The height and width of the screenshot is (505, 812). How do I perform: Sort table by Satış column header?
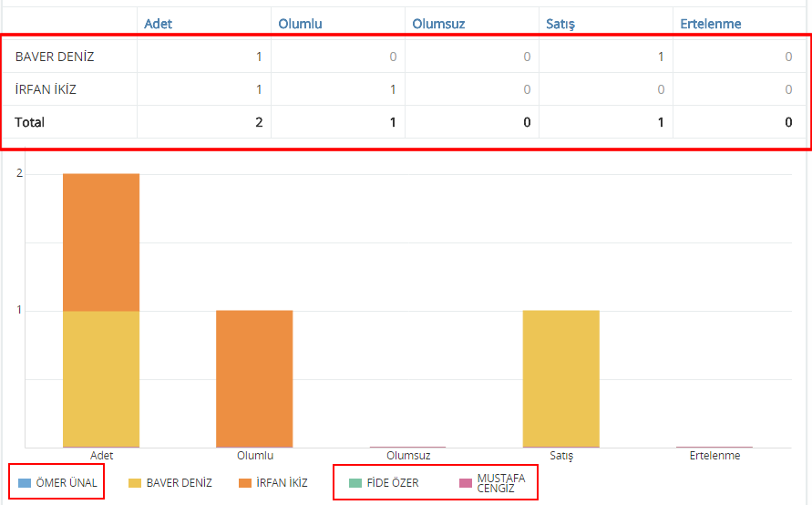pos(560,24)
